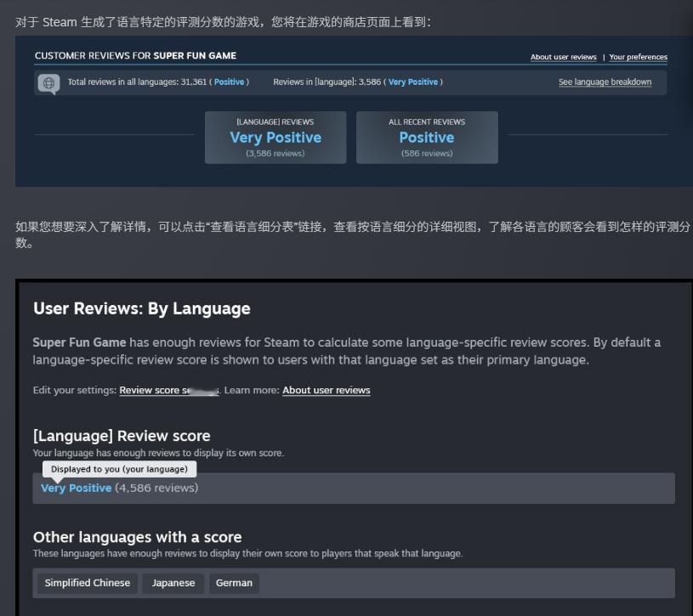Click the 'User Reviews: By Language' heading
The height and width of the screenshot is (616, 693).
point(142,308)
